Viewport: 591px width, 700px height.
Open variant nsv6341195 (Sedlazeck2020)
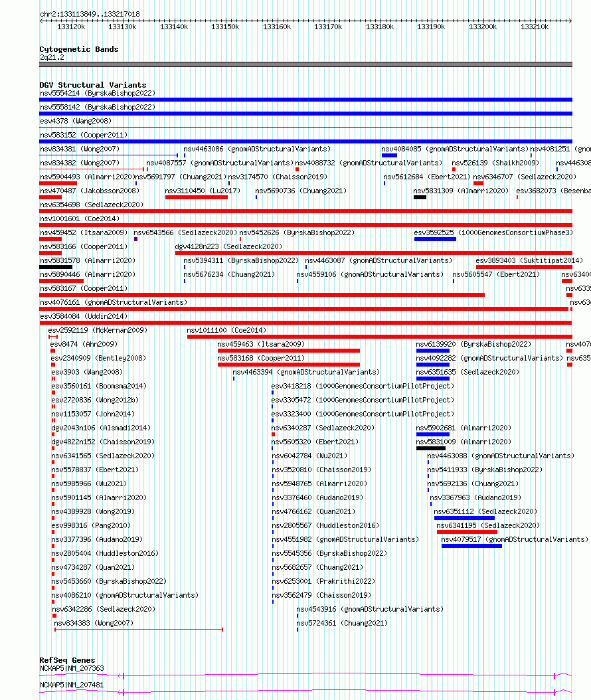tap(488, 525)
